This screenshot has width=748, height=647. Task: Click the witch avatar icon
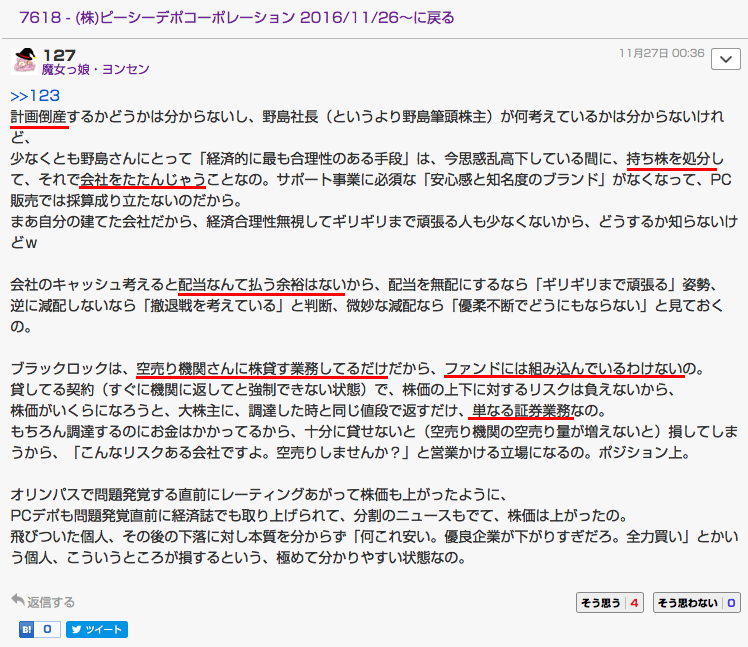tap(24, 60)
